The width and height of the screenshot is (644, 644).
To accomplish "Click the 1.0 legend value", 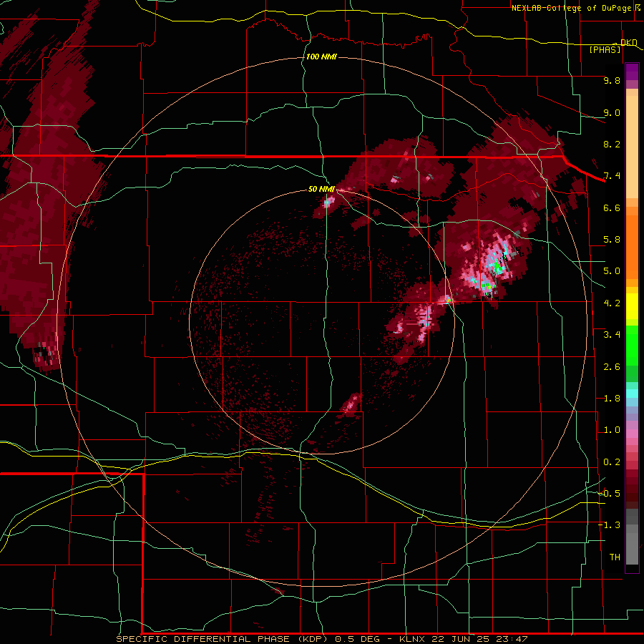I will click(612, 430).
